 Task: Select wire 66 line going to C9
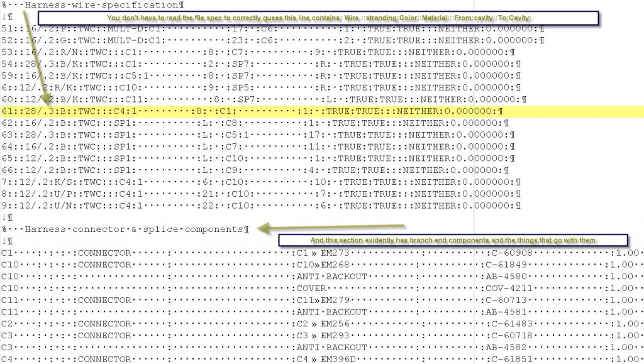(252, 170)
